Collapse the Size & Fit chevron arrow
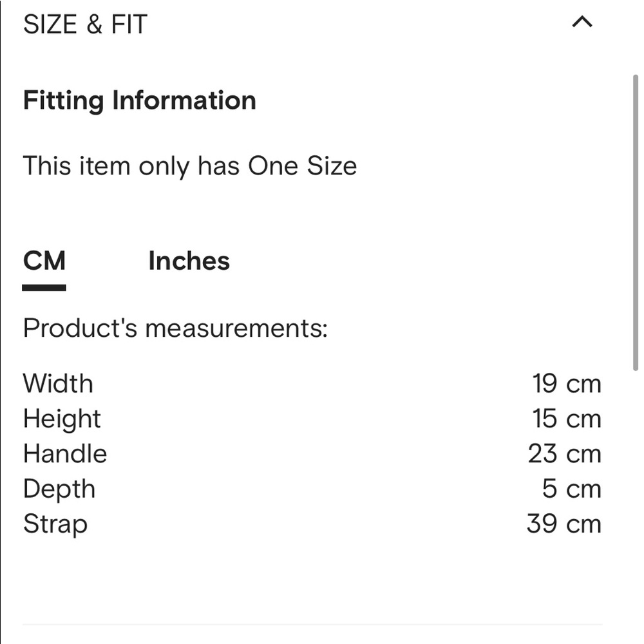Screen dimensions: 644x644 pyautogui.click(x=582, y=23)
